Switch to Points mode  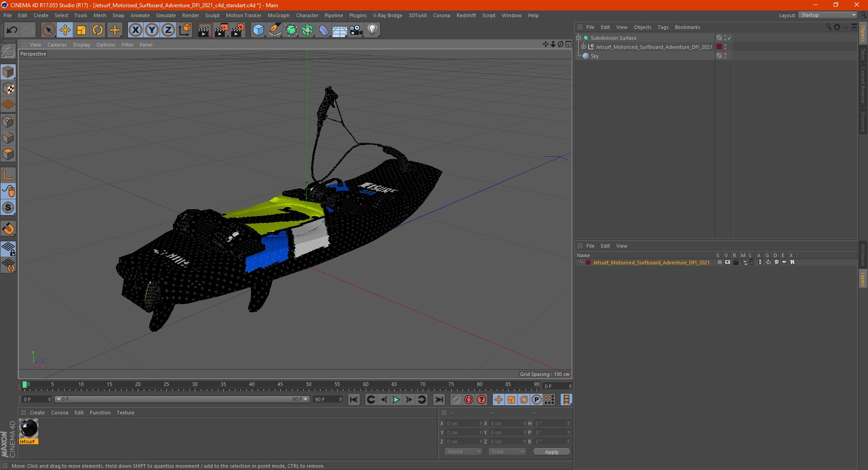8,122
